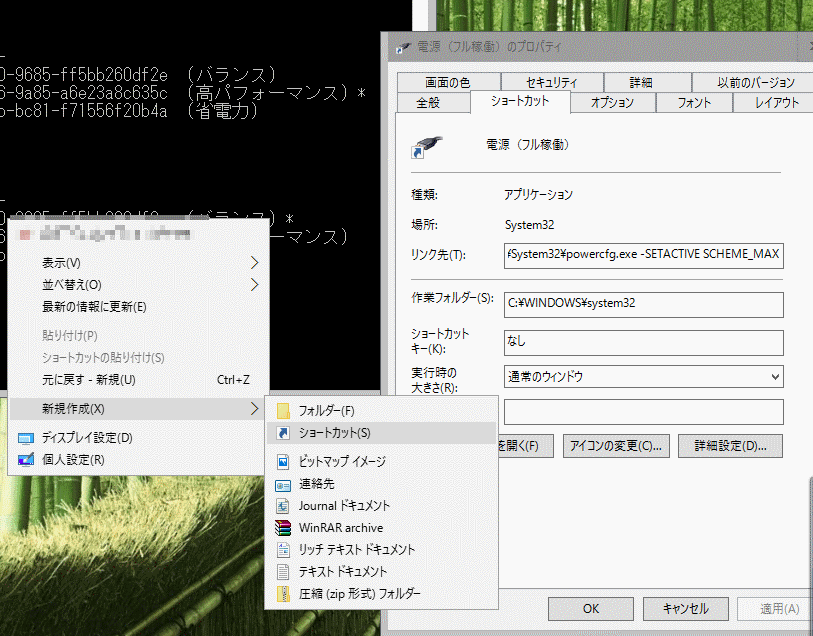Choose 最新の情報に更新(E)
This screenshot has height=636, width=813.
[x=139, y=307]
